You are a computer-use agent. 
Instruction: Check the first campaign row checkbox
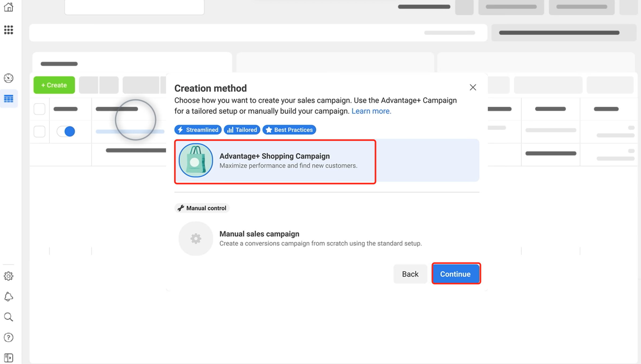(x=39, y=131)
